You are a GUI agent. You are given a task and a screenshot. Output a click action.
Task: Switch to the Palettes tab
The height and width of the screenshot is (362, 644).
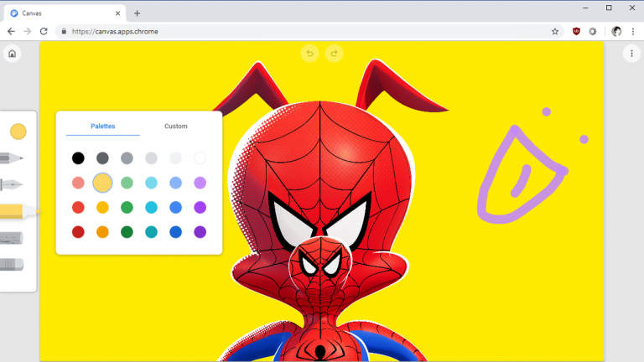102,126
